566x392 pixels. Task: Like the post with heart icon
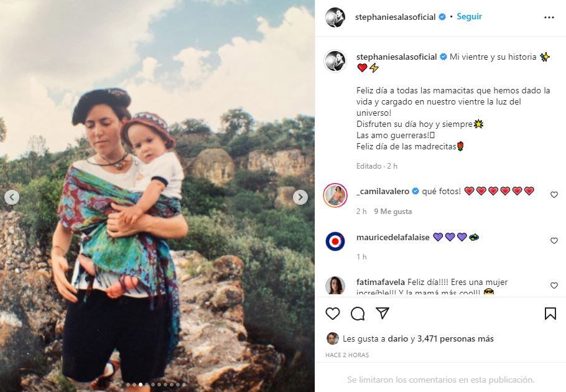point(333,314)
